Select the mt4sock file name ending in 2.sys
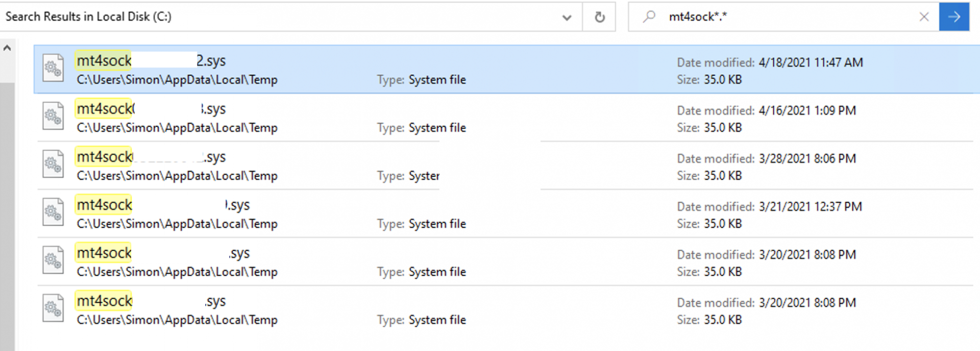This screenshot has width=980, height=351. point(151,61)
